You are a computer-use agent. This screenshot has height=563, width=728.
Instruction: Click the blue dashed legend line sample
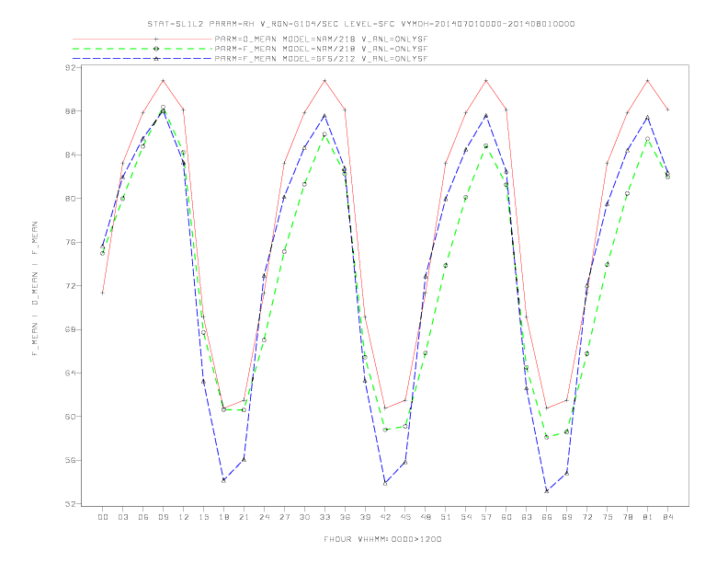tap(142, 59)
